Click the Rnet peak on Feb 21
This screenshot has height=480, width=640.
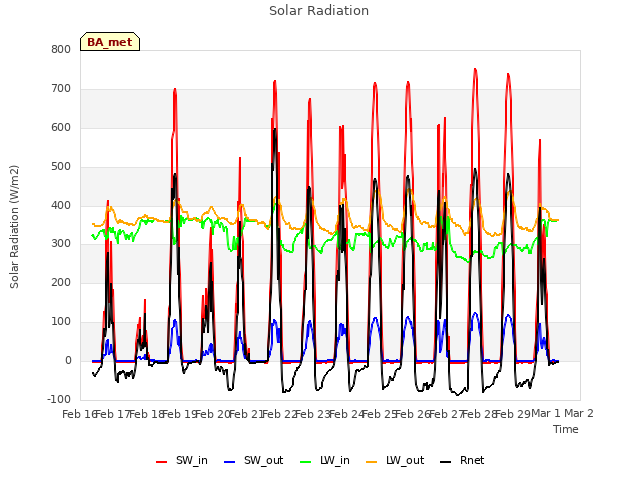tap(275, 129)
